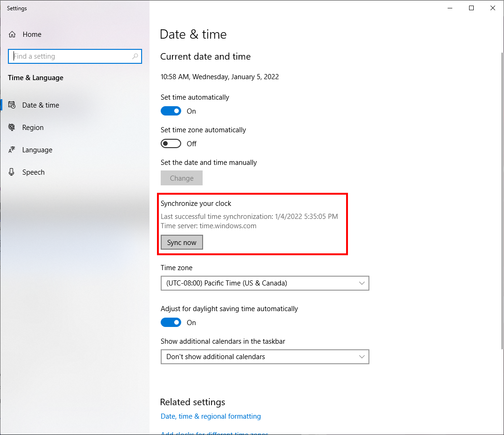504x435 pixels.
Task: Expand the additional calendars dropdown
Action: [265, 357]
